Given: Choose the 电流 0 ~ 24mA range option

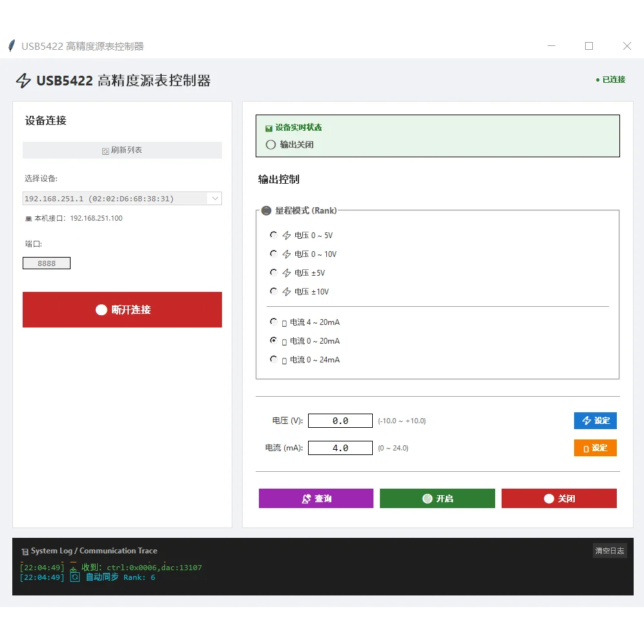Looking at the screenshot, I should tap(274, 360).
